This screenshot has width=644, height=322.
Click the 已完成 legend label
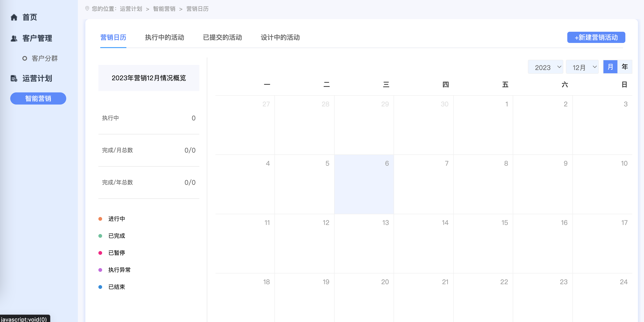(117, 236)
